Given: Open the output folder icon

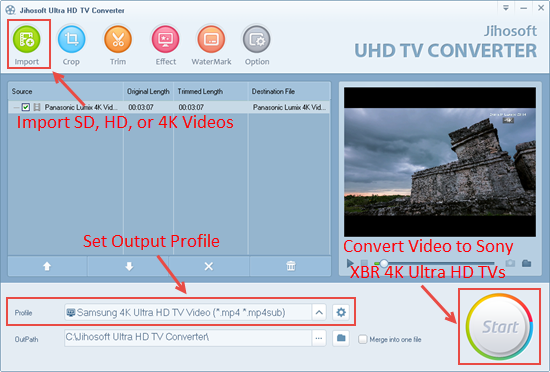Looking at the screenshot, I should pos(341,338).
